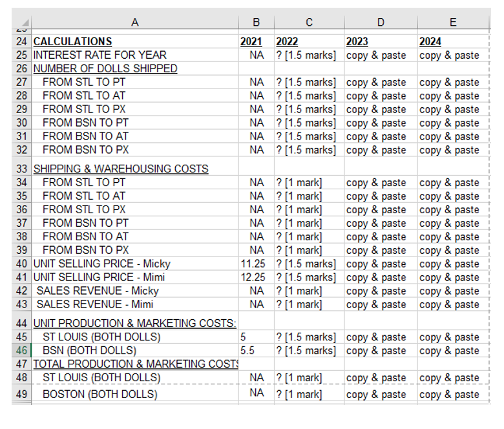Select row 40 header
The width and height of the screenshot is (504, 429).
click(21, 264)
